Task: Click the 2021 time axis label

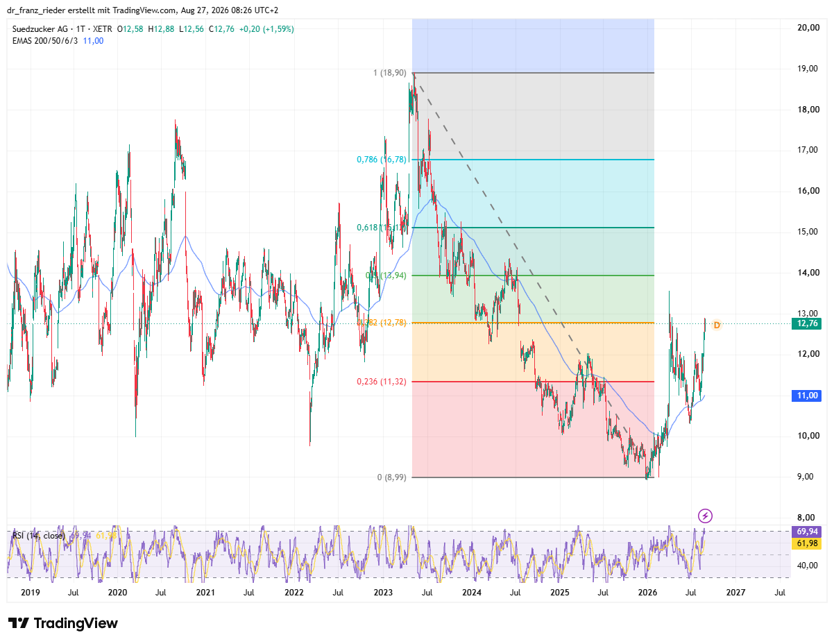Action: pyautogui.click(x=205, y=593)
